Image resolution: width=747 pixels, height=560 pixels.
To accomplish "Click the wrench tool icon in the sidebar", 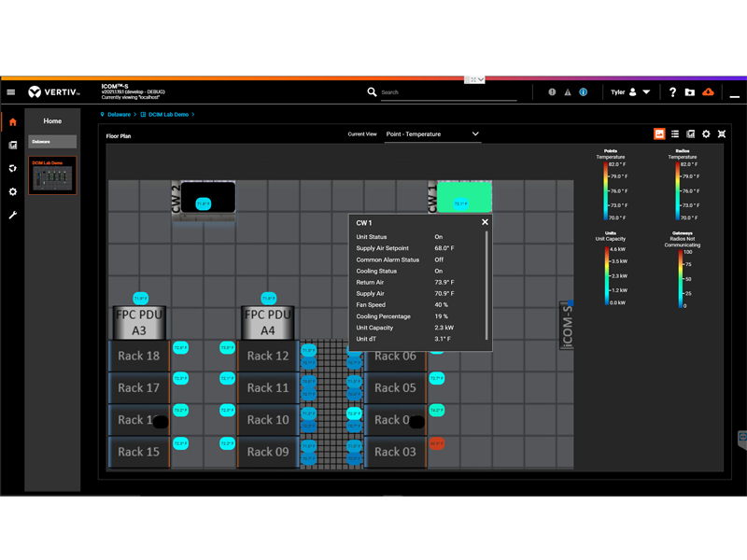I will point(12,215).
